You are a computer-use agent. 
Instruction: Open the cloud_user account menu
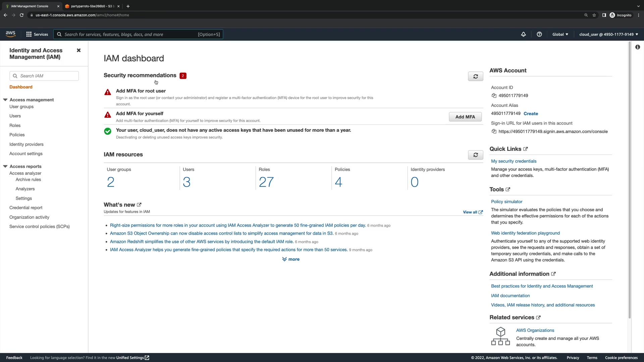pyautogui.click(x=608, y=34)
